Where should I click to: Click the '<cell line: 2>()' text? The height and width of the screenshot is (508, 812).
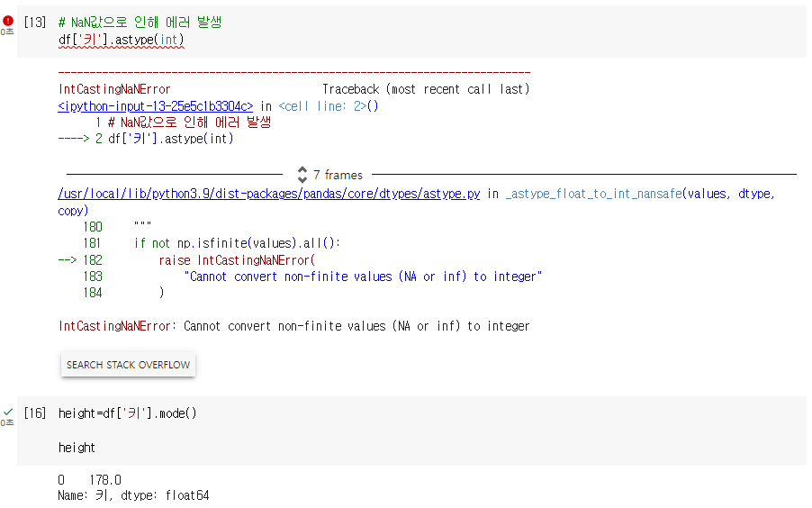329,106
